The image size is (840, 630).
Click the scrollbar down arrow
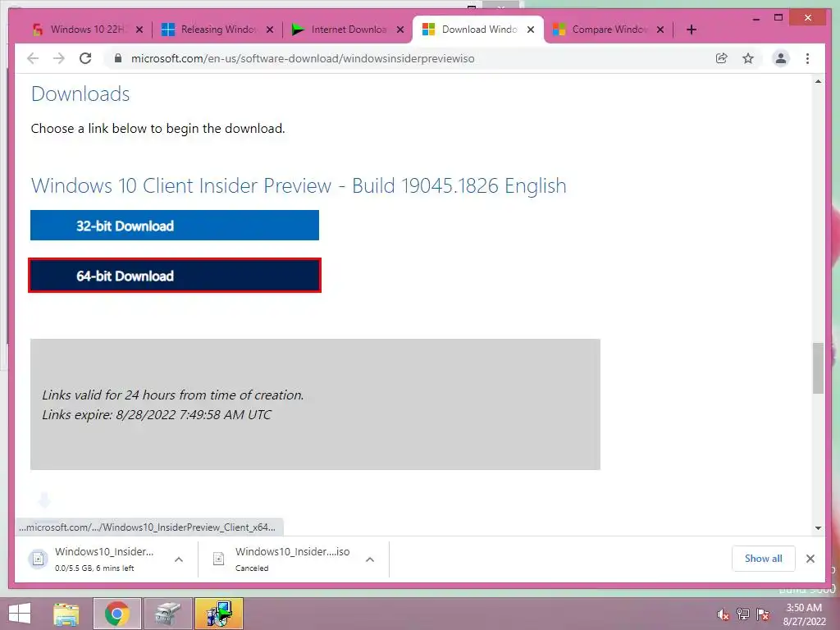(x=818, y=527)
